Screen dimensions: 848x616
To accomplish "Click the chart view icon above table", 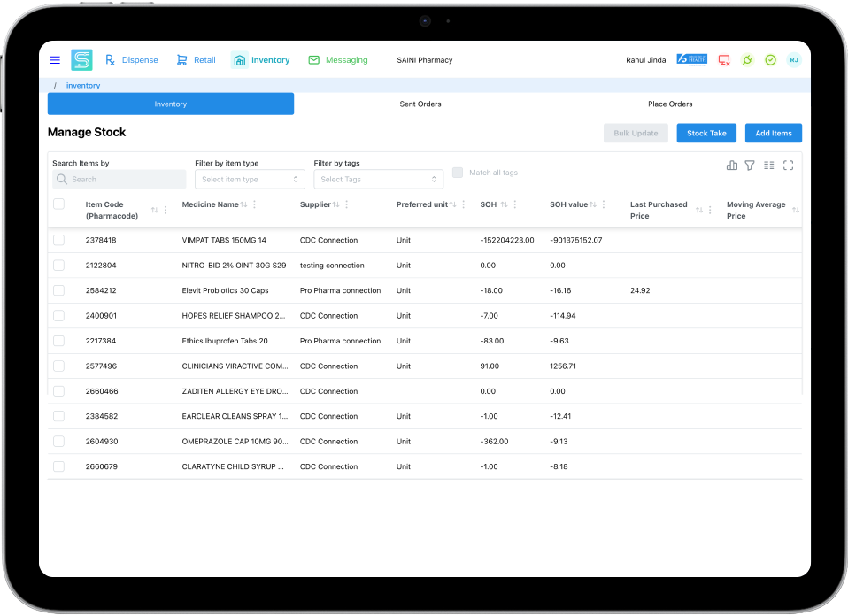I will click(732, 166).
